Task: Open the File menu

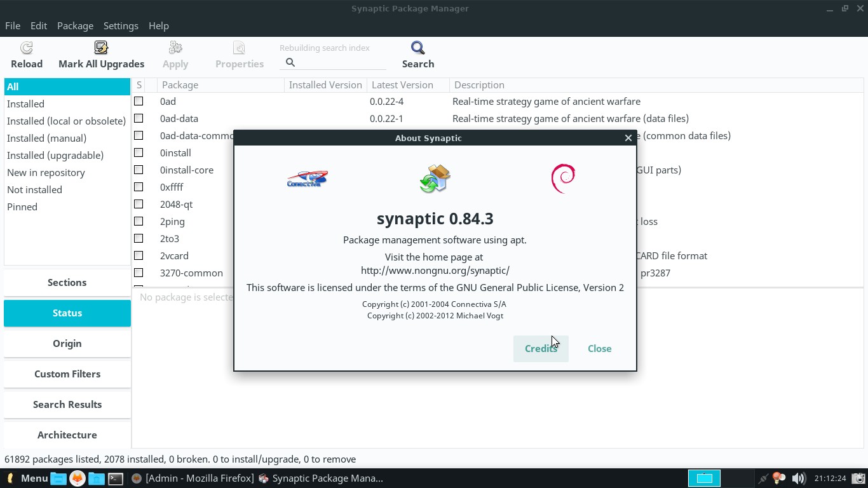Action: pos(13,26)
